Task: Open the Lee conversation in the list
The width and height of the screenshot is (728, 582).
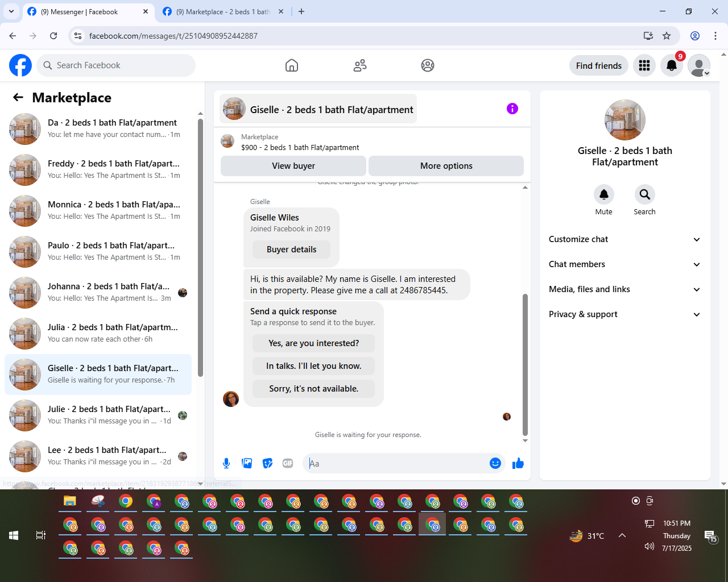Action: 98,456
